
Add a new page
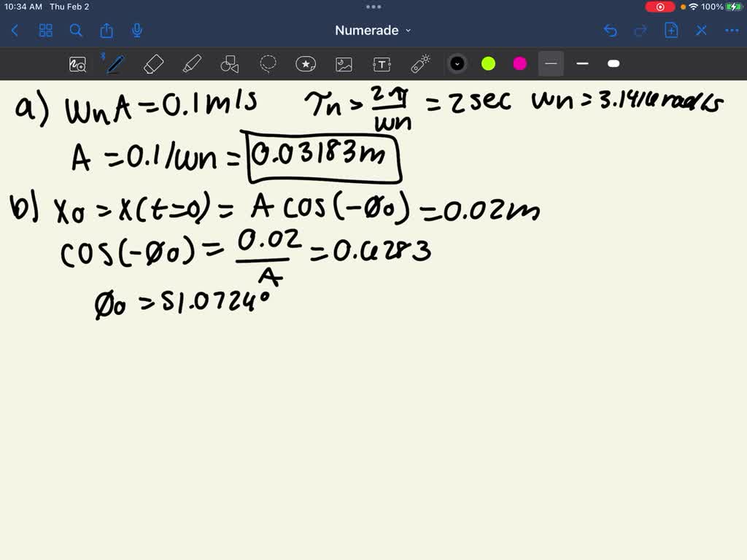point(670,31)
